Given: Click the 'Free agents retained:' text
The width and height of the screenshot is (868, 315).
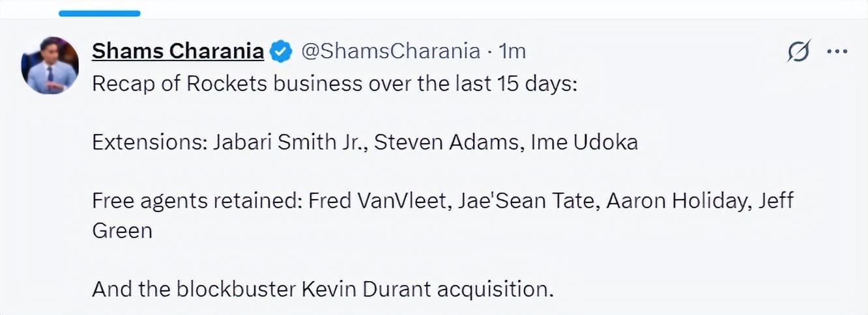Looking at the screenshot, I should pyautogui.click(x=196, y=200).
